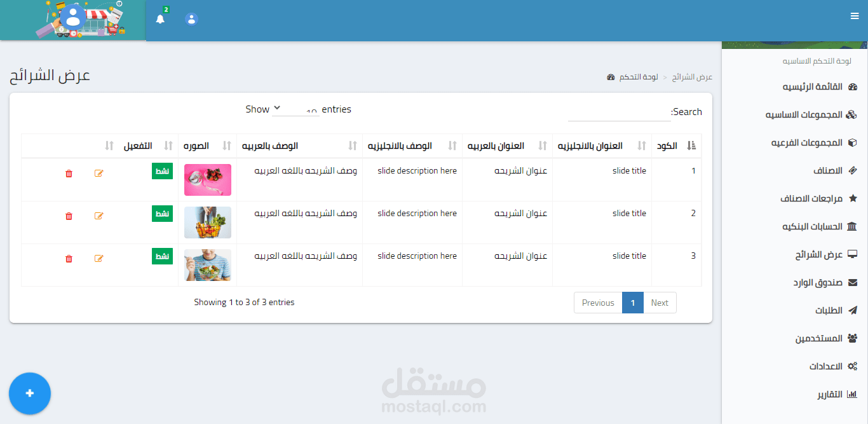Click the star icon beside مراجعات الاصناف
The height and width of the screenshot is (424, 868).
853,199
